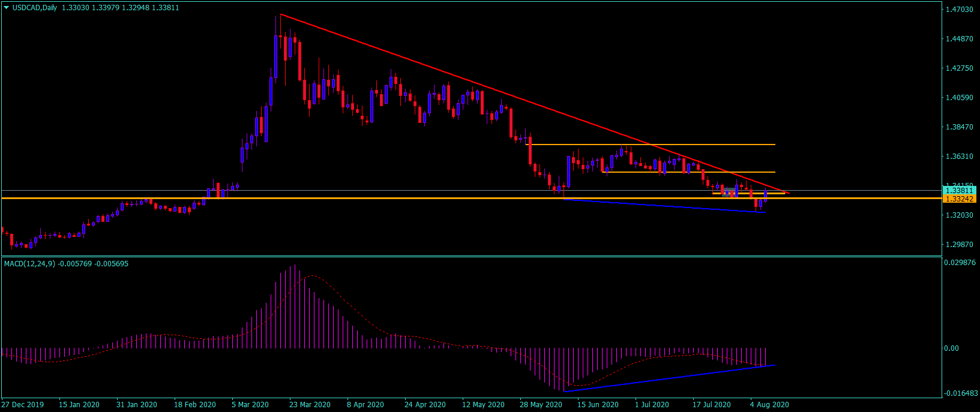Image resolution: width=980 pixels, height=412 pixels.
Task: Select the long orange horizontal support line
Action: point(470,198)
